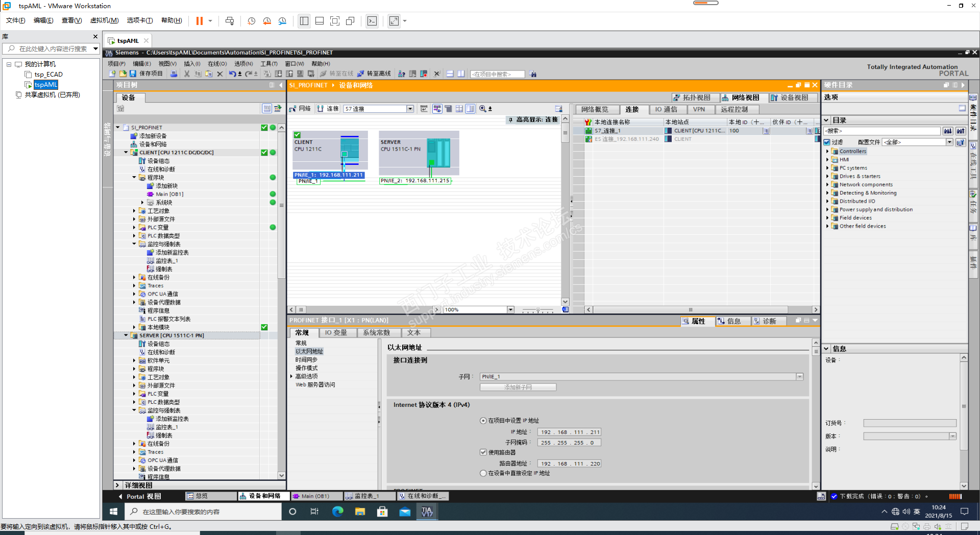
Task: Collapse the SERVER [CPU 1511C-1 PN] node
Action: (126, 335)
